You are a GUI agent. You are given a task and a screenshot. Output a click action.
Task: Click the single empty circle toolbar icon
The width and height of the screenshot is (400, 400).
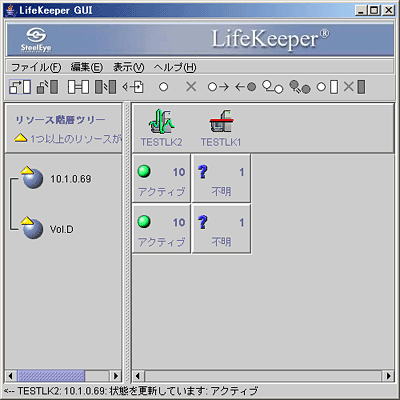tap(163, 87)
